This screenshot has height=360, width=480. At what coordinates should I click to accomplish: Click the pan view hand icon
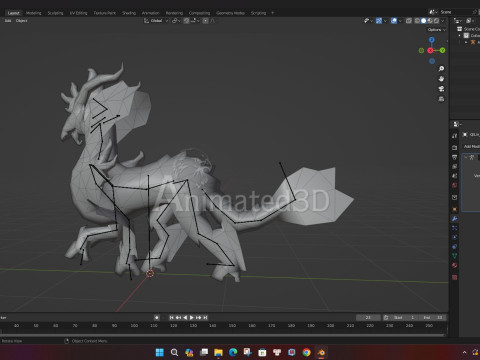441,79
